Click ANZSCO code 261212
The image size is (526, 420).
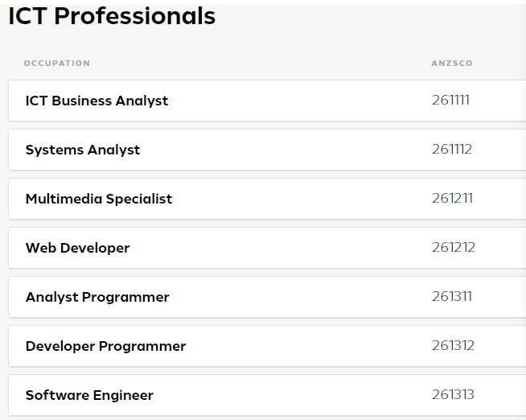(454, 248)
